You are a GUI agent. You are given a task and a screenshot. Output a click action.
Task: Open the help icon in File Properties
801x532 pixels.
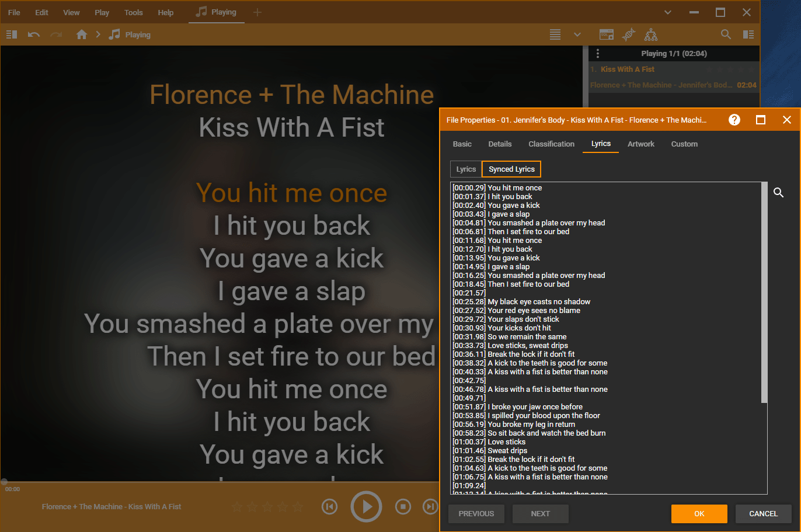(x=734, y=120)
